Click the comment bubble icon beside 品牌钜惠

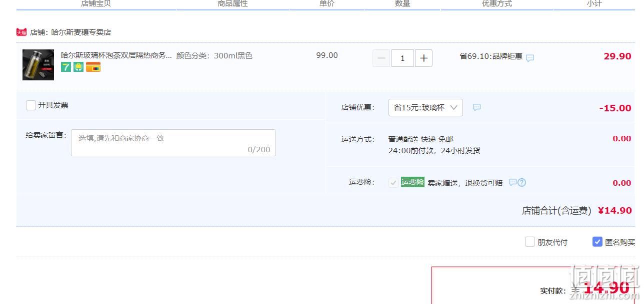point(530,58)
